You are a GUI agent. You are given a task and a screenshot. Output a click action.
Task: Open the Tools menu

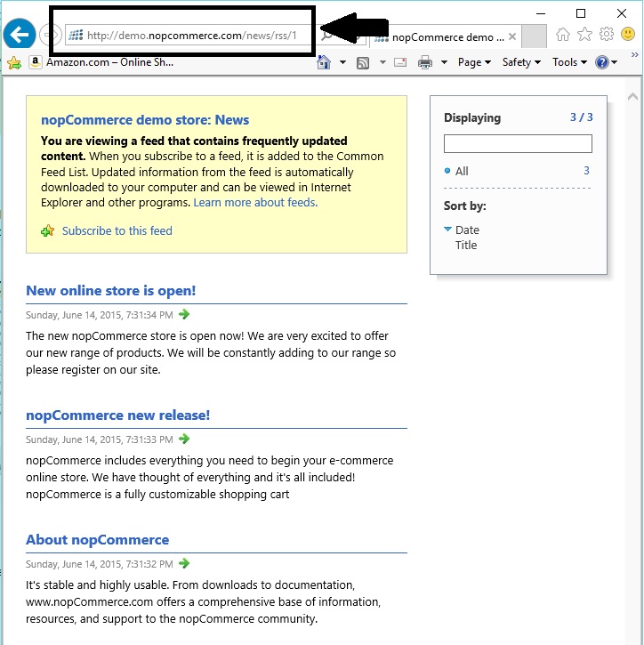coord(569,62)
